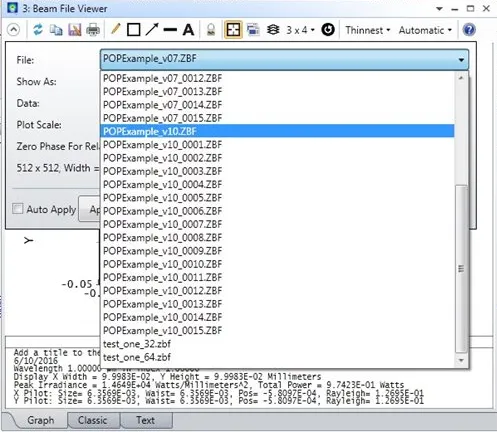
Task: Select the arrow drawing tool
Action: pyautogui.click(x=152, y=30)
